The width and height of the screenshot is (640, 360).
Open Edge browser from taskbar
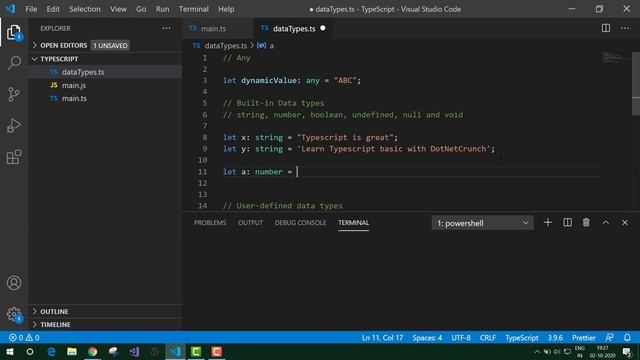(x=51, y=351)
